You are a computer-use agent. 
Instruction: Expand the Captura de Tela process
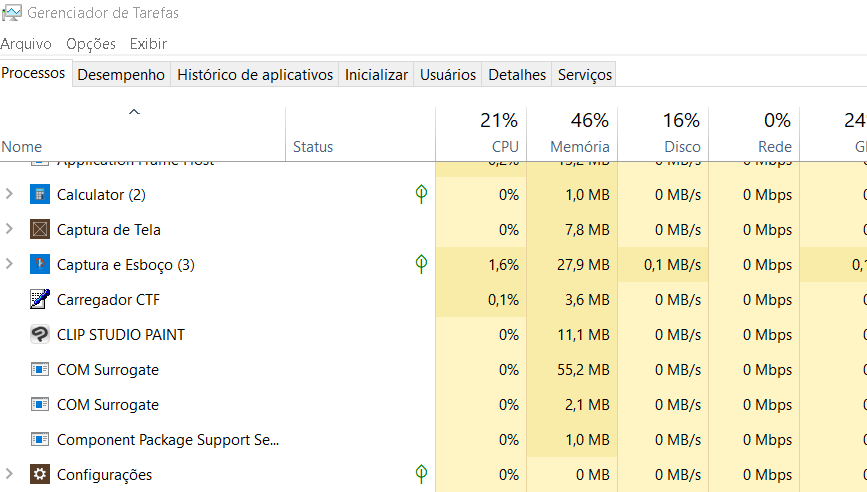tap(9, 229)
